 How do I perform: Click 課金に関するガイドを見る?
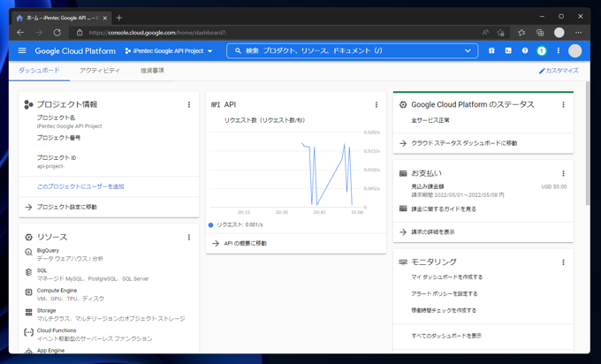click(444, 209)
